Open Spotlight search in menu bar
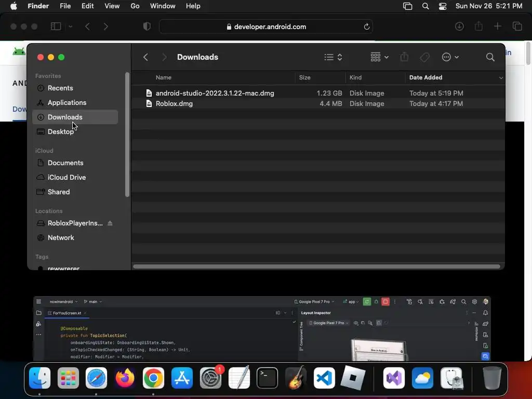Viewport: 532px width, 399px height. coord(425,6)
